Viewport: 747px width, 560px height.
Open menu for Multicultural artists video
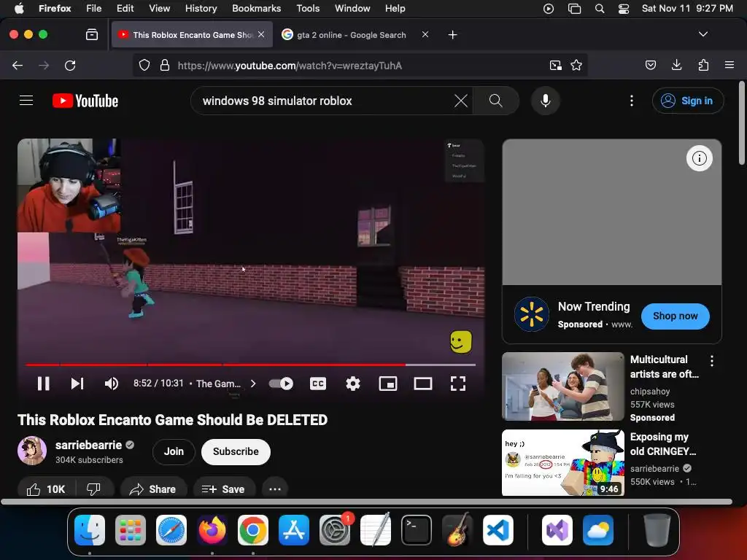(x=712, y=361)
